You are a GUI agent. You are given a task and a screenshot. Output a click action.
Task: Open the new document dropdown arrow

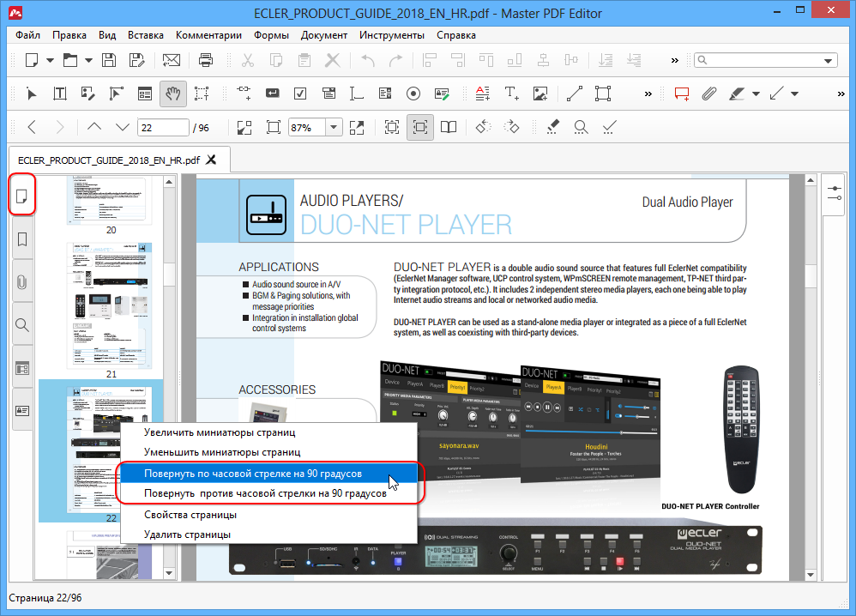click(50, 60)
